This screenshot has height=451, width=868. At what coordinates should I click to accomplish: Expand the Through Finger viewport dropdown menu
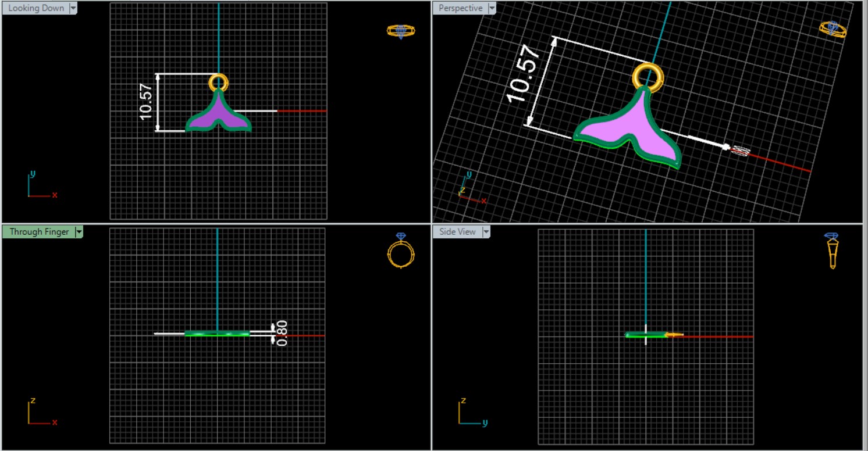pyautogui.click(x=79, y=232)
